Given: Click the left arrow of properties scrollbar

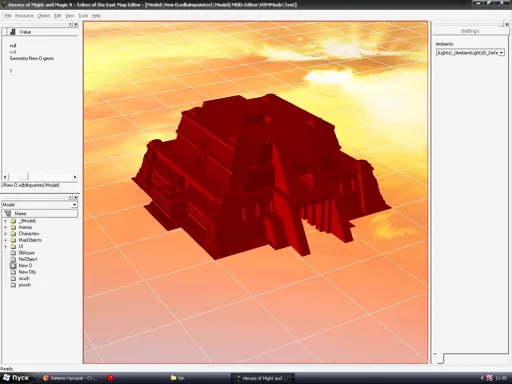Looking at the screenshot, I should pyautogui.click(x=5, y=177).
